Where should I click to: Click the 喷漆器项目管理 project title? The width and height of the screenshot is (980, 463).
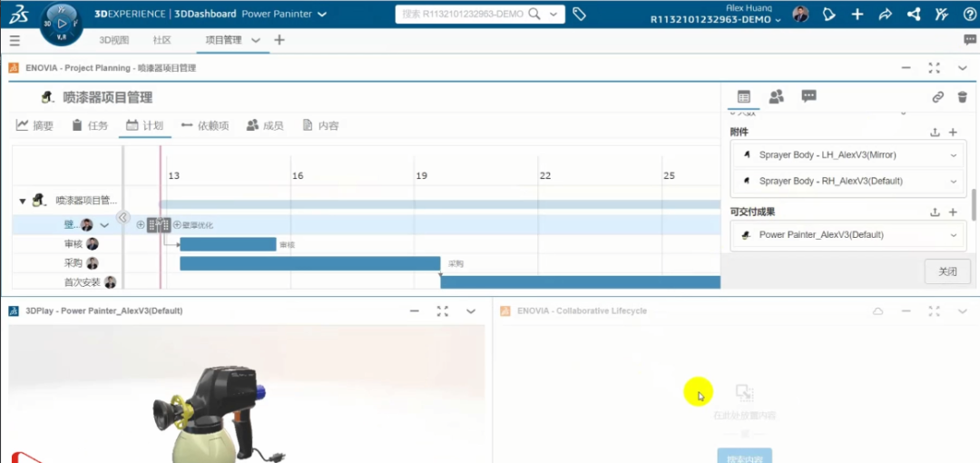[107, 98]
